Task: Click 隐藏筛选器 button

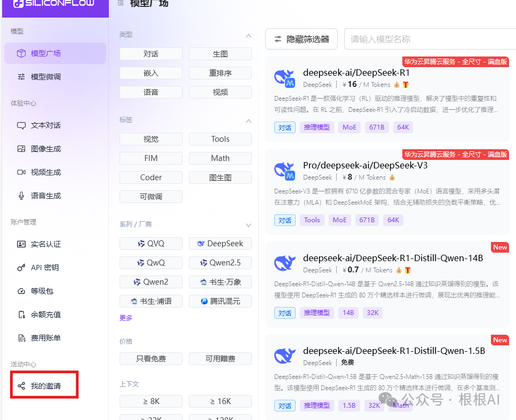Action: tap(301, 39)
